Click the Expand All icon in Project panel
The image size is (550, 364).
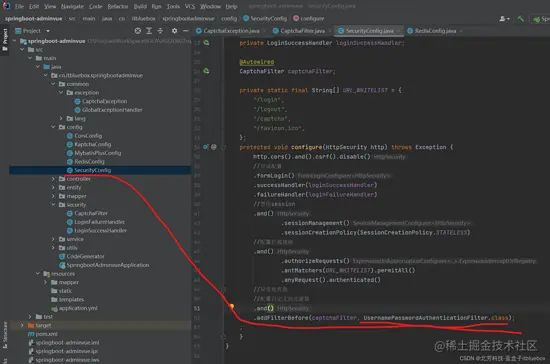[149, 31]
